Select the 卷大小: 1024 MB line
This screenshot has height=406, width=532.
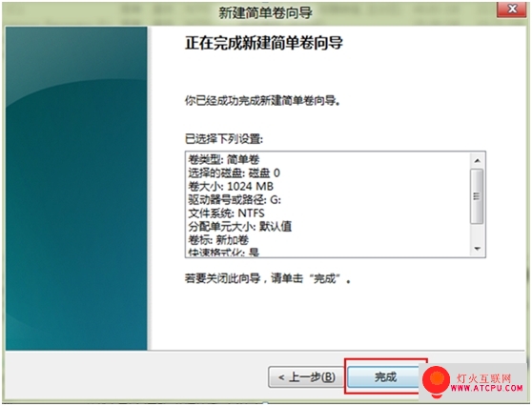pyautogui.click(x=231, y=186)
